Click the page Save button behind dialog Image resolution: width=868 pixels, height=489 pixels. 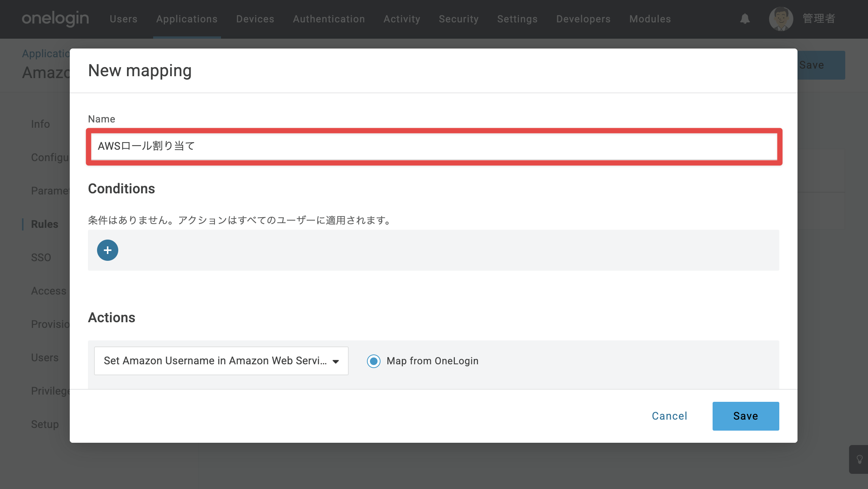pyautogui.click(x=821, y=65)
